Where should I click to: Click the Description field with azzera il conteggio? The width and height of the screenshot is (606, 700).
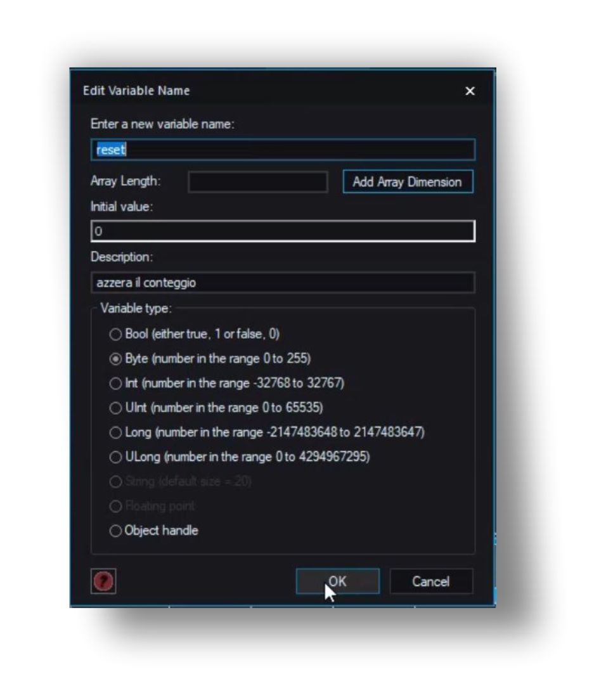tap(283, 283)
